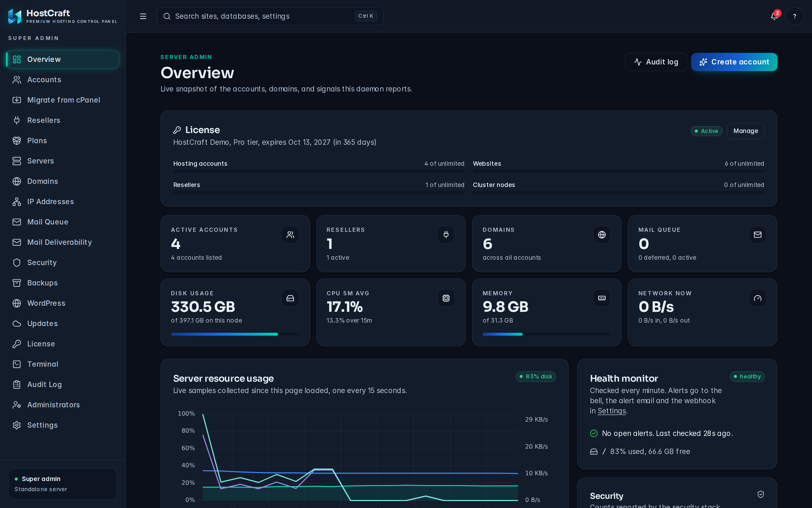Click the chip icon in CPU 5M AVG card
The width and height of the screenshot is (812, 508).
click(446, 298)
